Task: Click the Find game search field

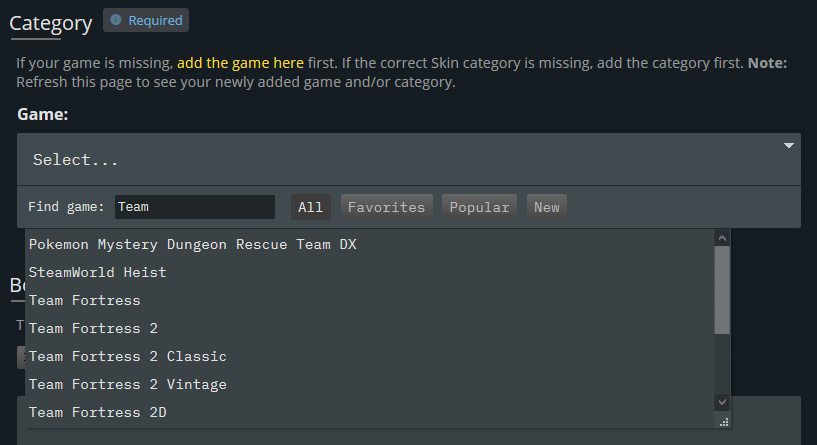Action: (194, 207)
